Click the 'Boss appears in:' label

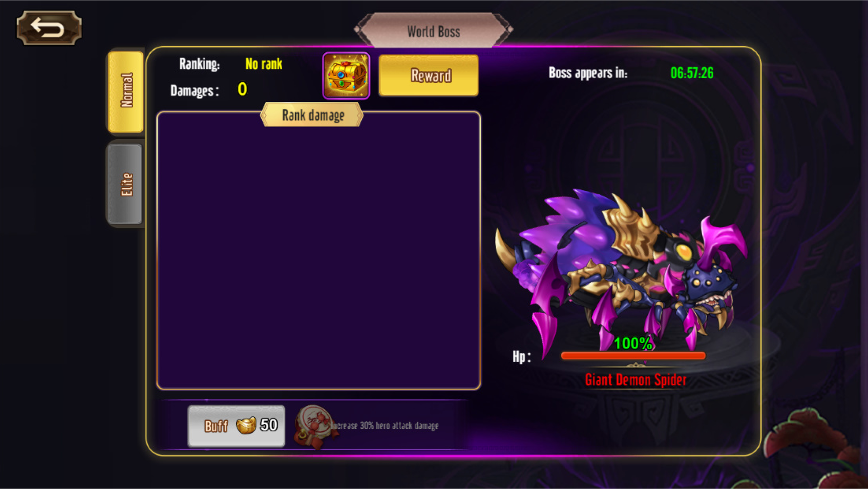pos(588,73)
